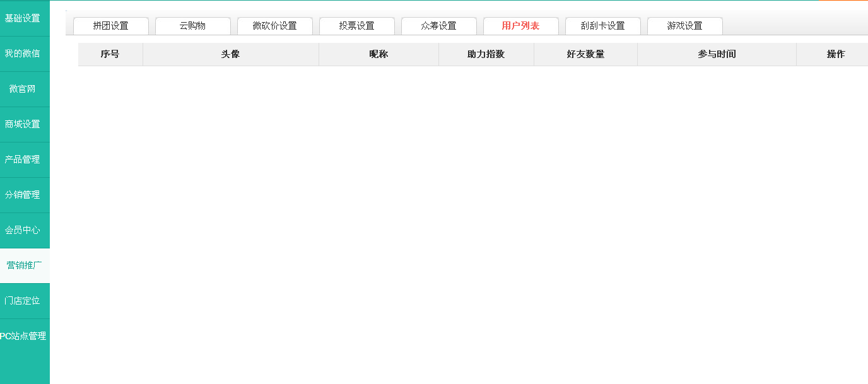Select the active 用户列表 tab

(520, 26)
